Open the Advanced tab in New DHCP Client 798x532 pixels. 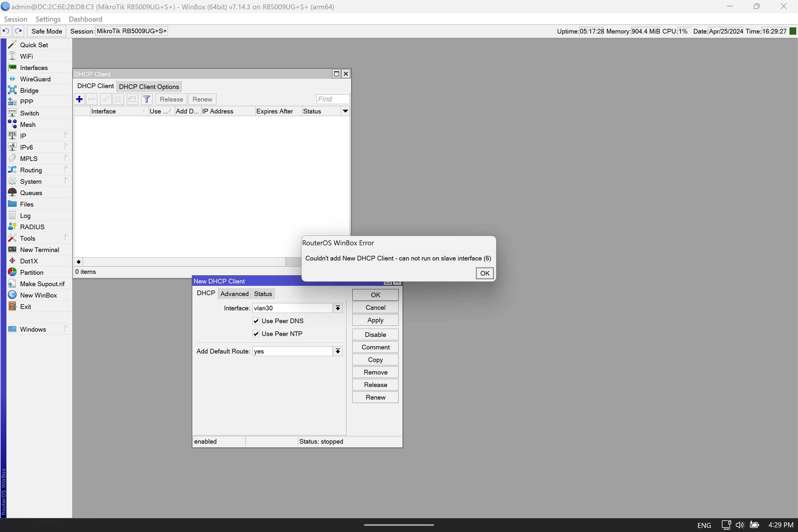pos(235,293)
